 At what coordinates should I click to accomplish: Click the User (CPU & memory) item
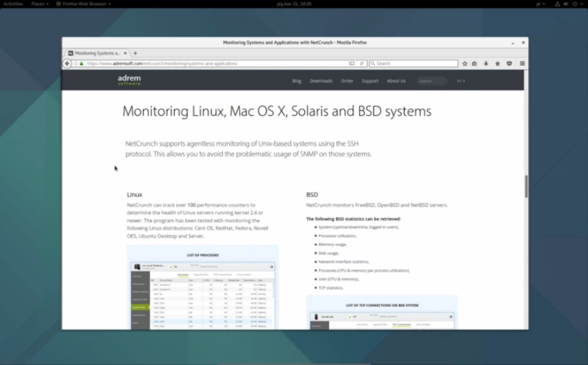[339, 279]
